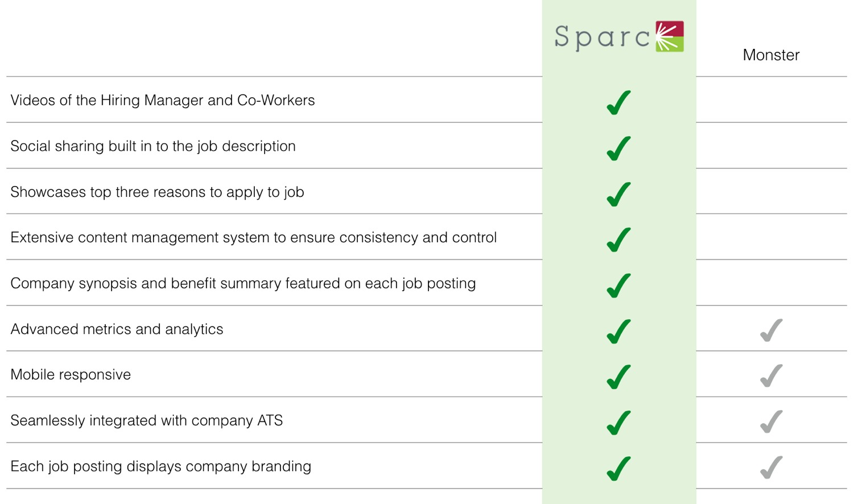The height and width of the screenshot is (504, 854).
Task: Click the Sparc checkmark for content management system
Action: (x=618, y=239)
